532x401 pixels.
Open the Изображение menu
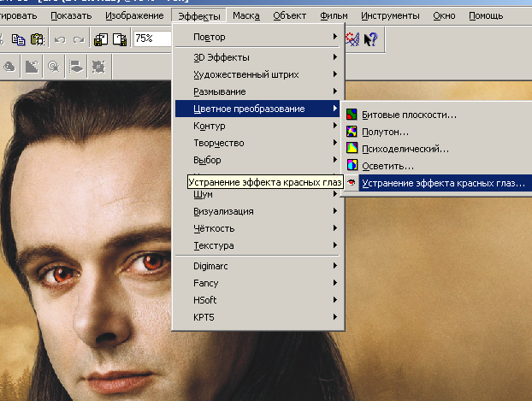(x=134, y=16)
